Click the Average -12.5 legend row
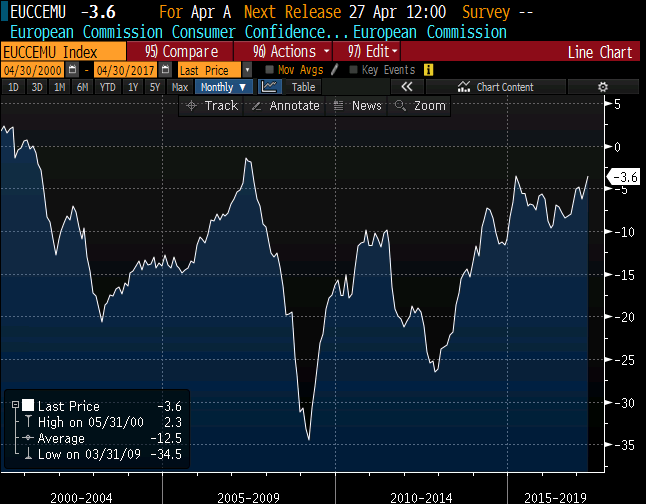Image resolution: width=646 pixels, height=504 pixels. point(103,438)
